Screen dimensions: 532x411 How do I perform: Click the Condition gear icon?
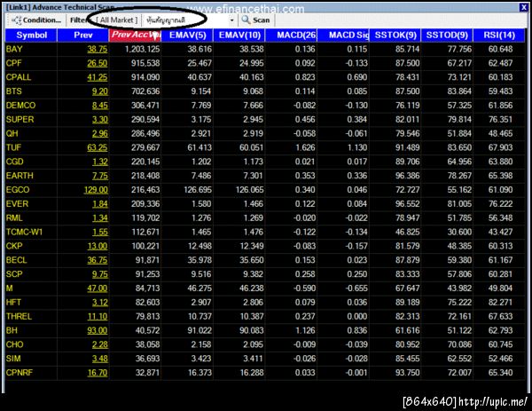(x=16, y=20)
